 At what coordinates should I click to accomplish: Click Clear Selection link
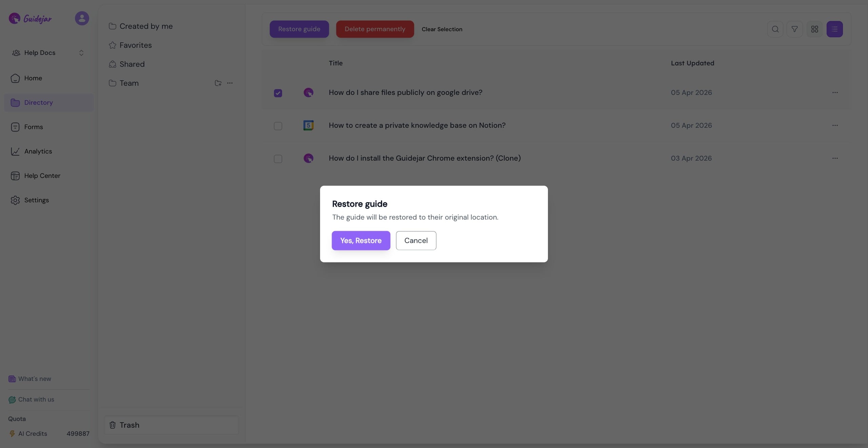442,29
